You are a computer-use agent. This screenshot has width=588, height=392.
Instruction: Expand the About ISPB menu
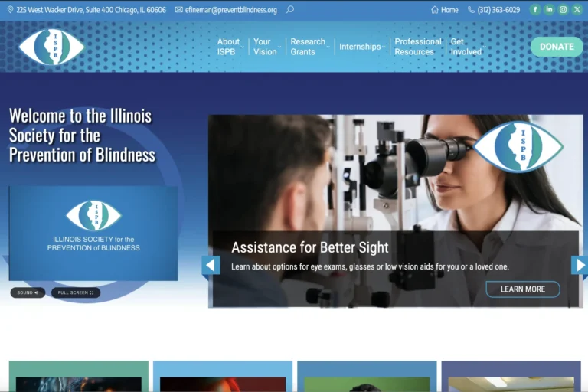230,47
